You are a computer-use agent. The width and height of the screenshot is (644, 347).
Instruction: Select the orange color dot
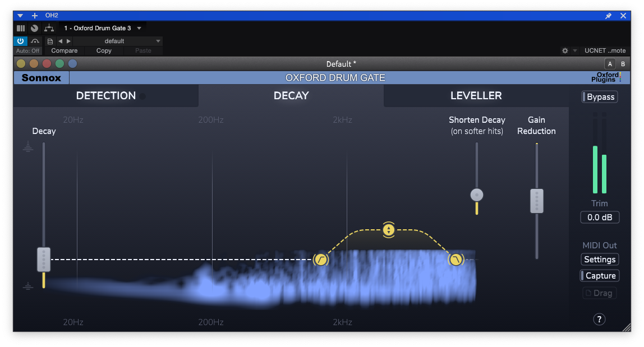pos(34,64)
